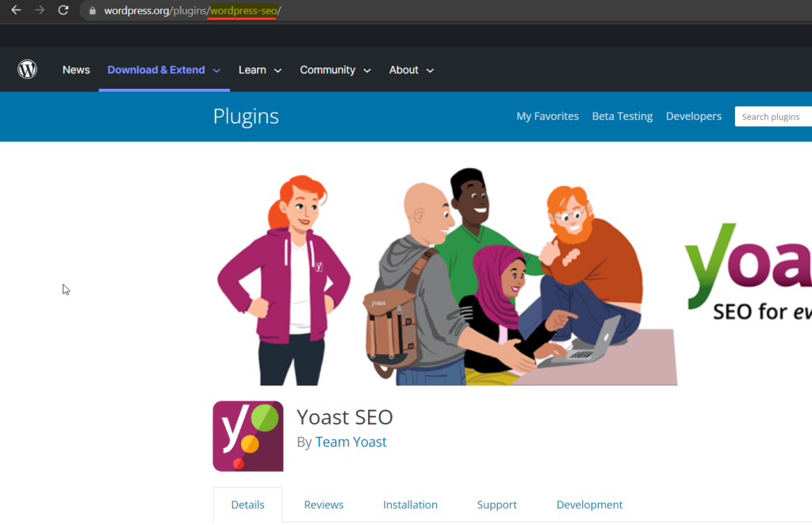Image resolution: width=812 pixels, height=525 pixels.
Task: Open My Favorites link
Action: (x=547, y=116)
